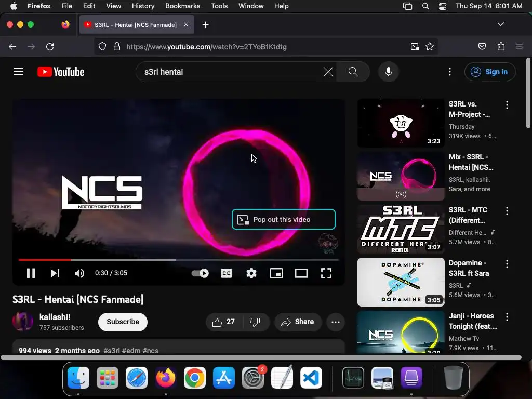
Task: Dislike this video
Action: pos(255,322)
